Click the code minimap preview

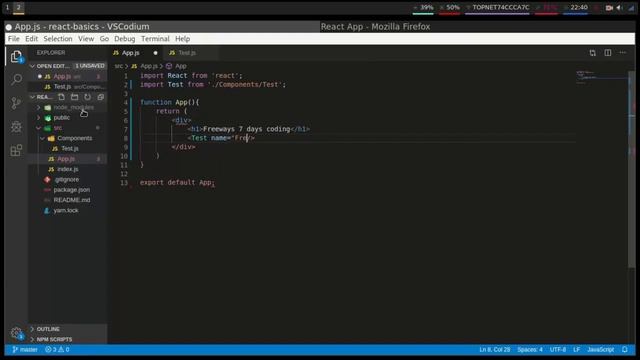[602, 77]
